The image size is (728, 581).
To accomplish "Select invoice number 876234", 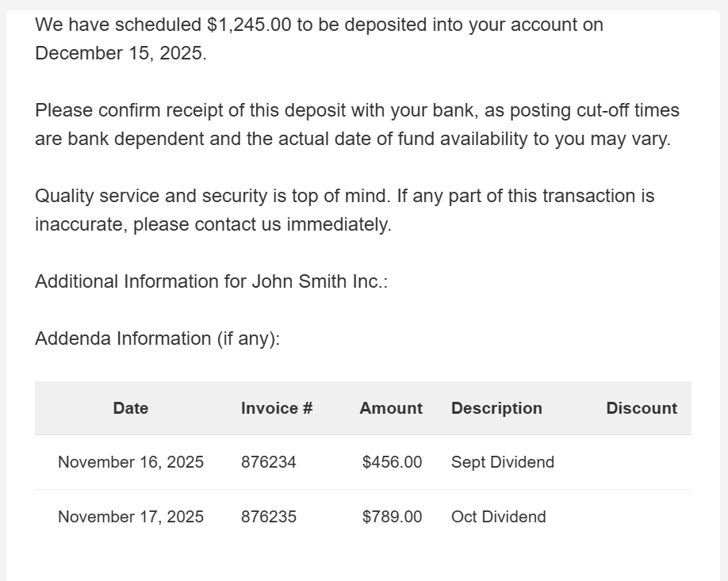I will 269,462.
